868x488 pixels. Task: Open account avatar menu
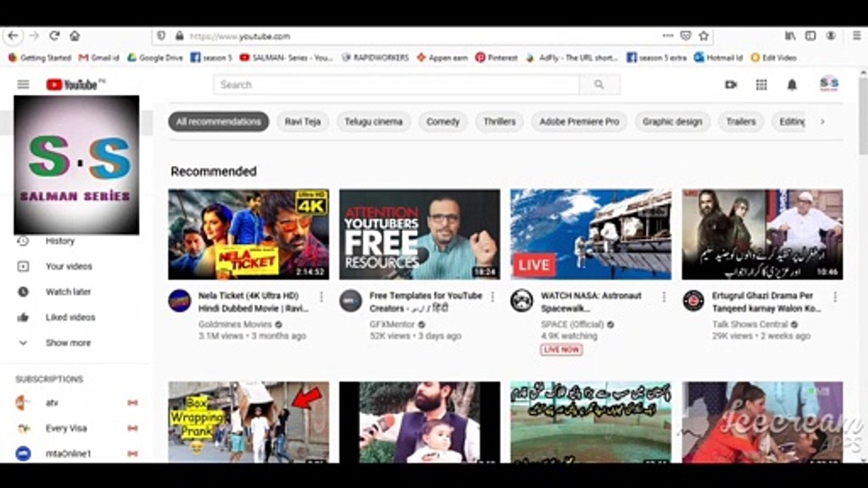pos(829,84)
